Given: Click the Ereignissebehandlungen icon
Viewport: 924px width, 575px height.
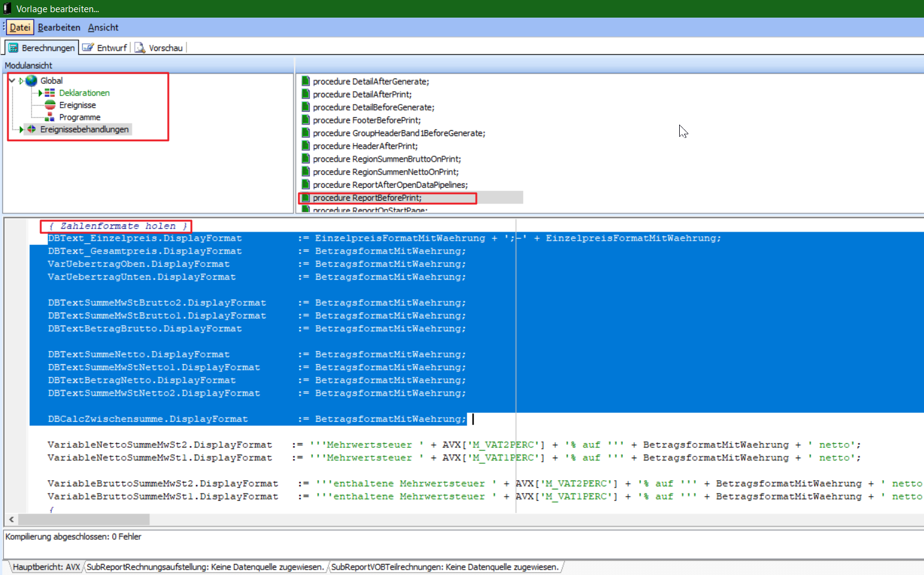Looking at the screenshot, I should 32,129.
